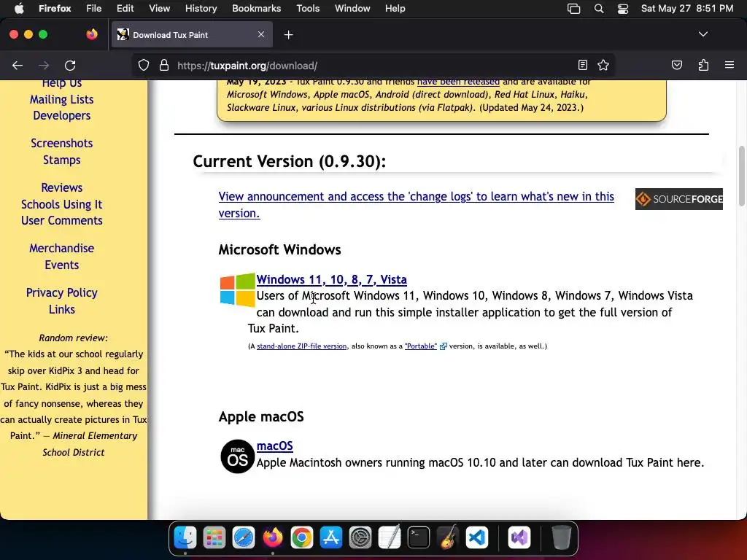Open the Window menu
This screenshot has width=747, height=560.
(352, 9)
